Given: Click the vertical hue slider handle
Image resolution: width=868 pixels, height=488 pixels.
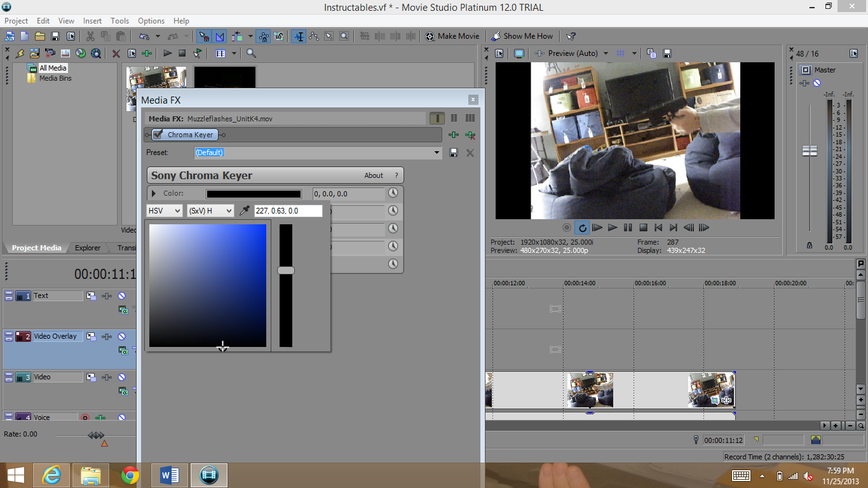Looking at the screenshot, I should 286,270.
